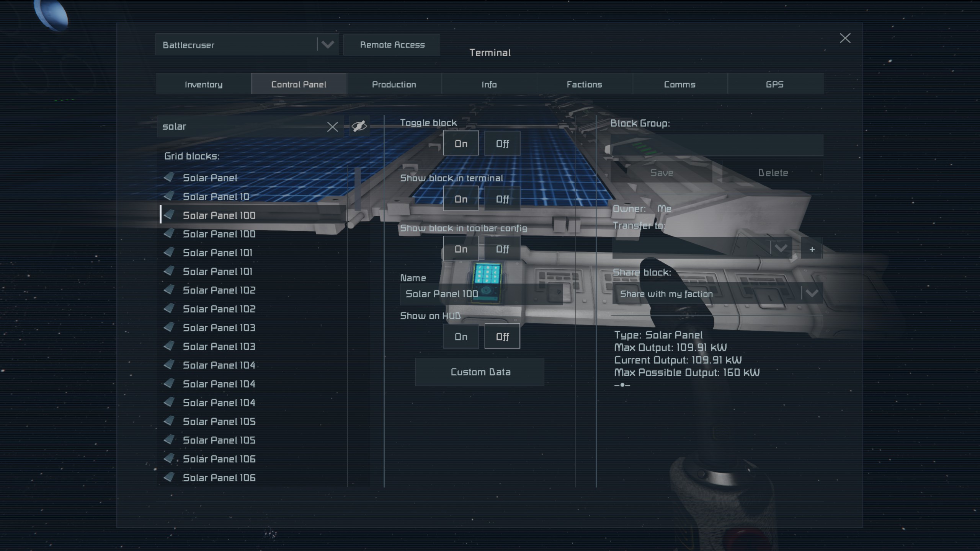Click the block icon next to Solar Panel 105

169,421
